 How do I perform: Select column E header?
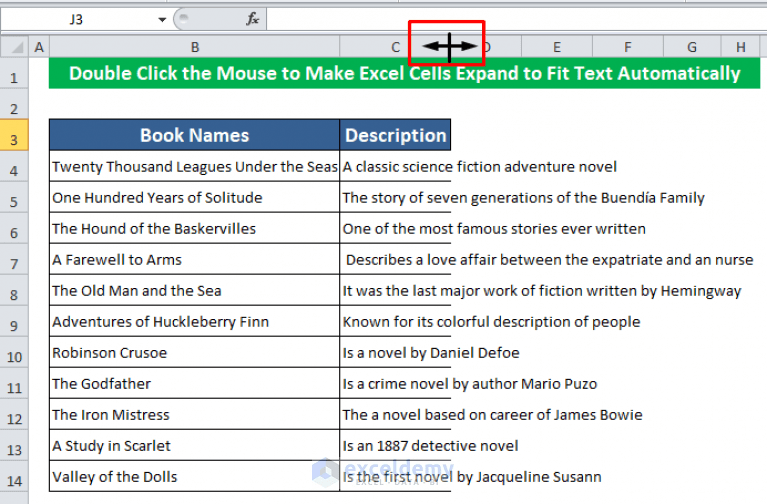tap(557, 47)
